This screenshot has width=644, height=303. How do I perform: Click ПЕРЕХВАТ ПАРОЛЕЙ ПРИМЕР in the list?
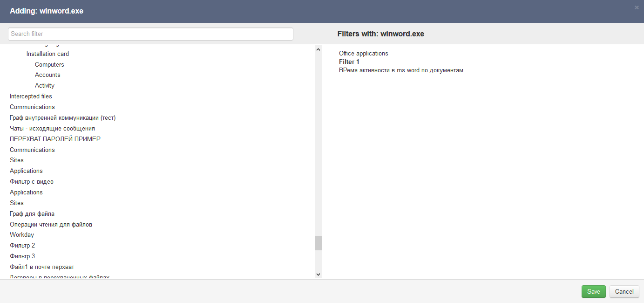55,139
